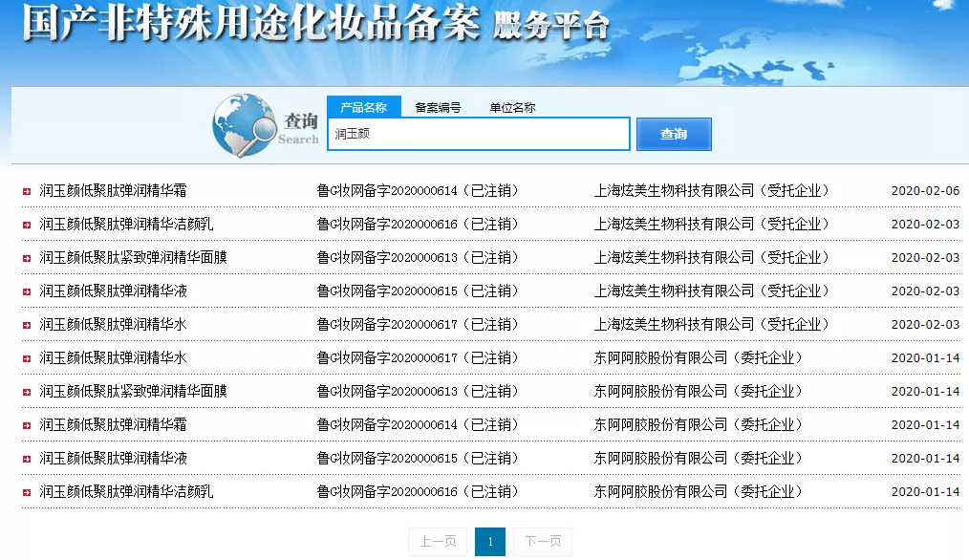
Task: Click the search box containing 润玉颜
Action: [479, 134]
